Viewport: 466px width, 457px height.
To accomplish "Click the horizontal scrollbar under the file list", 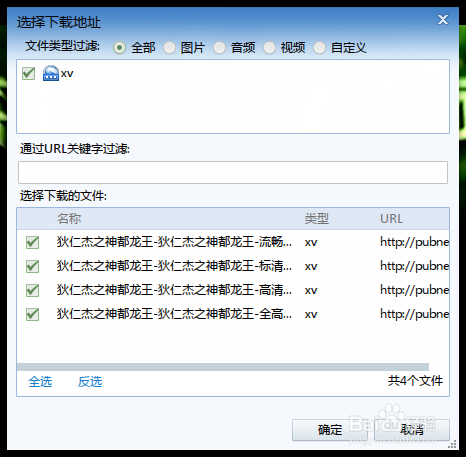I will point(223,367).
